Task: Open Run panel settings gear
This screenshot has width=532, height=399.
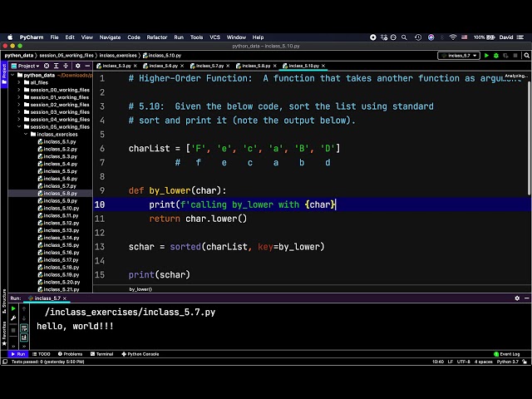Action: click(x=517, y=298)
